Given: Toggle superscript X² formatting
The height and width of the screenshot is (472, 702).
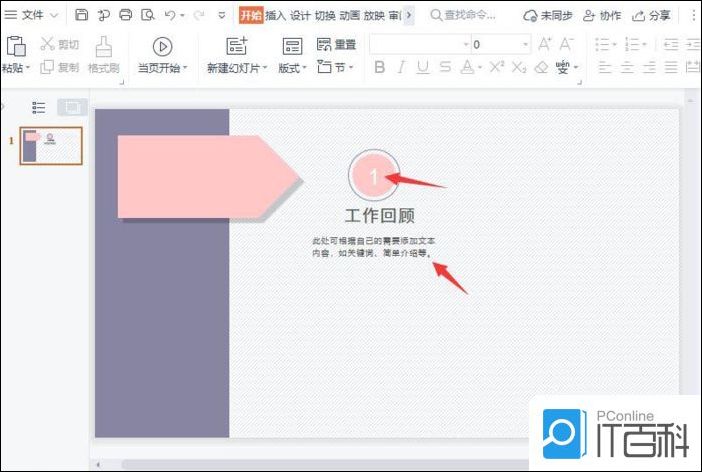Looking at the screenshot, I should pyautogui.click(x=497, y=67).
